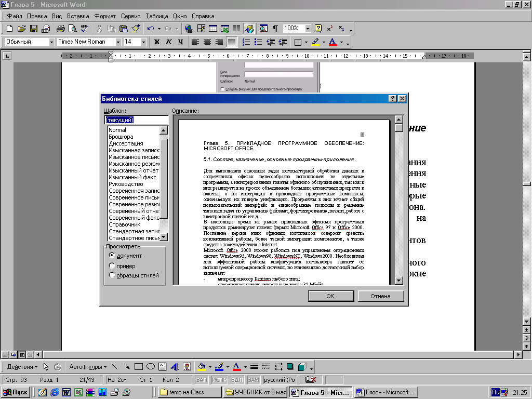Apply Subscript x₂ formatting
Viewport: 532px width, 399px height.
point(341,29)
